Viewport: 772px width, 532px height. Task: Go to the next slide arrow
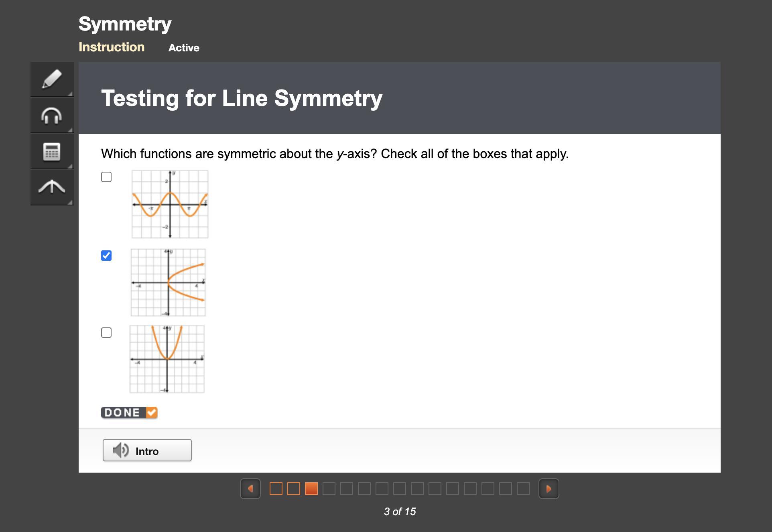[x=549, y=489]
